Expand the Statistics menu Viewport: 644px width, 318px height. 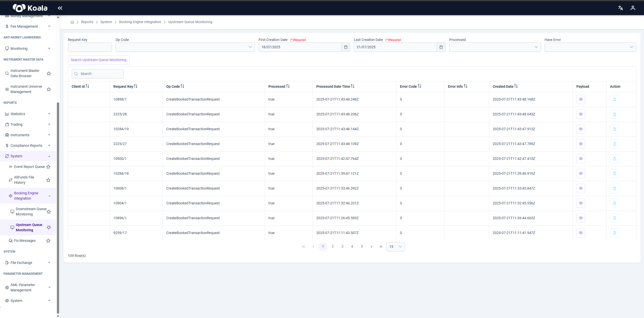pos(28,114)
